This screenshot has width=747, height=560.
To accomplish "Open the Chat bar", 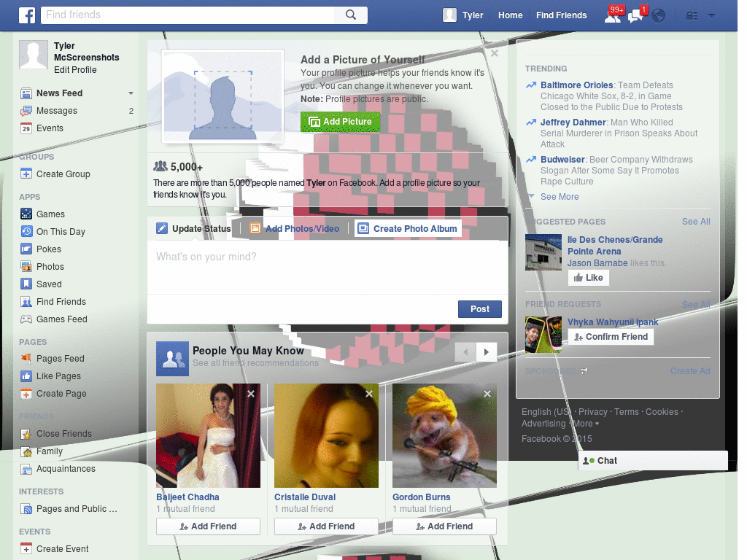I will click(653, 461).
